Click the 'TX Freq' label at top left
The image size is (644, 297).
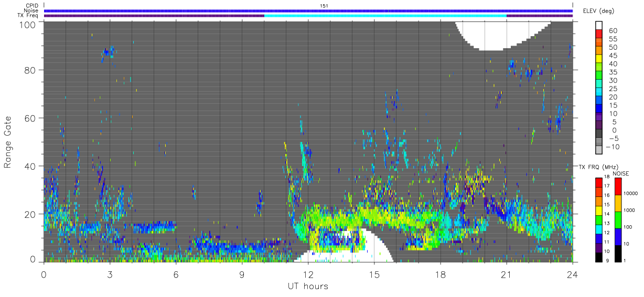point(29,16)
